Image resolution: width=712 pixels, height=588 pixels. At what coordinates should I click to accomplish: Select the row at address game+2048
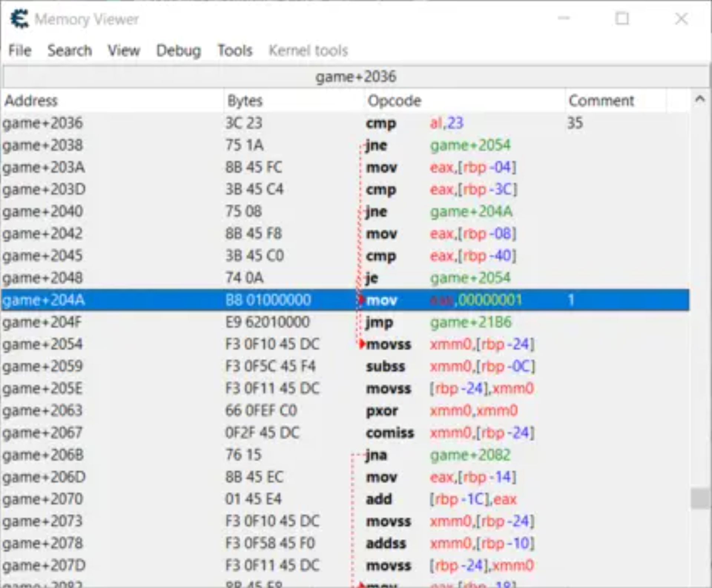click(345, 278)
